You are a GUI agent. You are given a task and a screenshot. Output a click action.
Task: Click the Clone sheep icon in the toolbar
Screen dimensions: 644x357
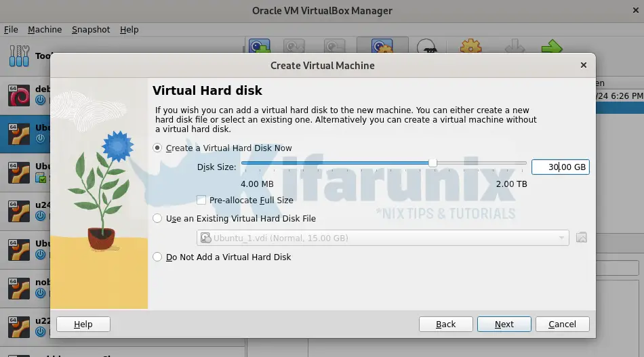pos(426,46)
